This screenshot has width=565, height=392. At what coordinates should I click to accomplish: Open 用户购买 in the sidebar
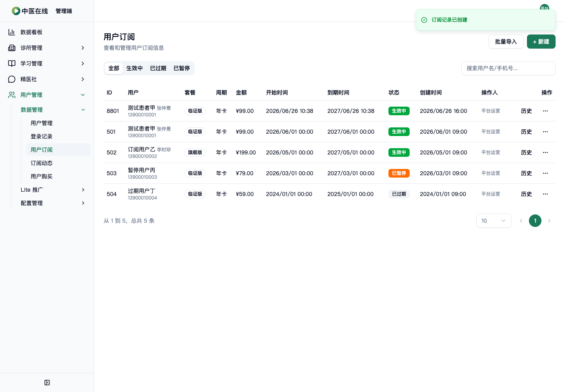coord(58,176)
